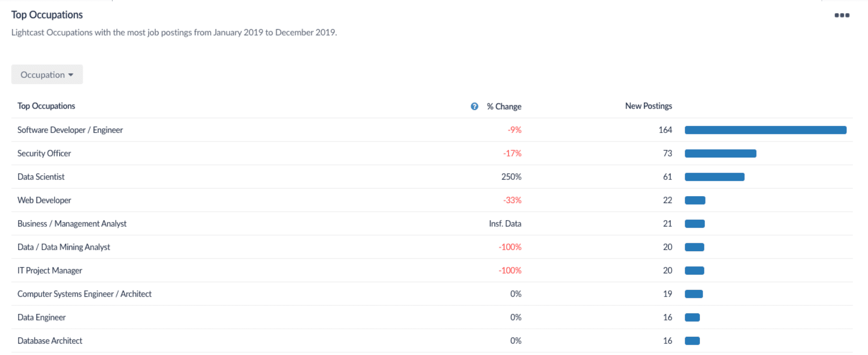Click the Security Officer postings bar
Image resolution: width=868 pixels, height=355 pixels.
point(720,154)
